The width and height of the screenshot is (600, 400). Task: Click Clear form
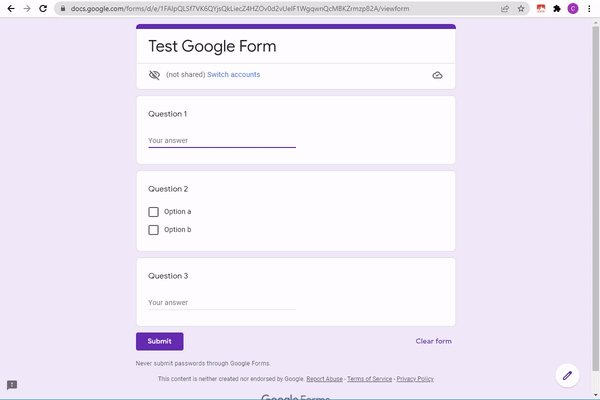tap(434, 341)
